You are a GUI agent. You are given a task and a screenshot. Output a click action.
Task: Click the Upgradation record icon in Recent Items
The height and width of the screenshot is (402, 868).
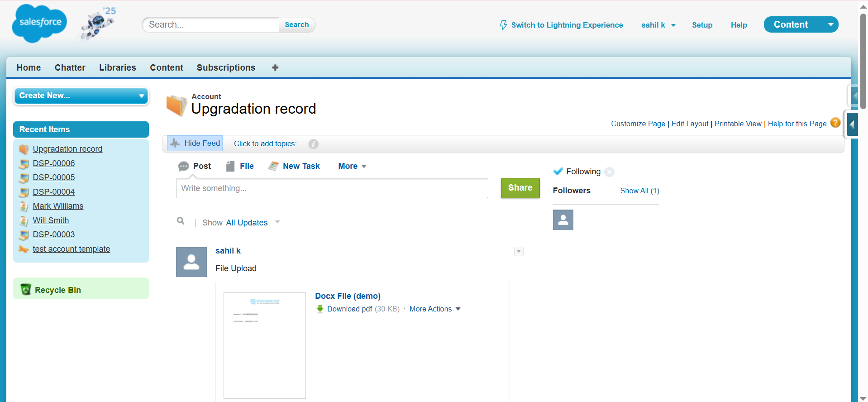pos(24,149)
